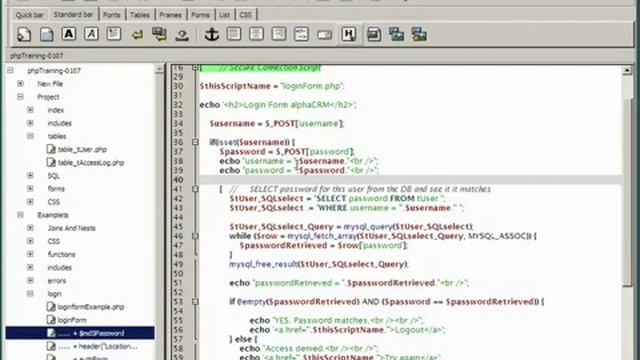This screenshot has width=640, height=360.
Task: Click the toolbar icon left of the anchor
Action: point(182,35)
